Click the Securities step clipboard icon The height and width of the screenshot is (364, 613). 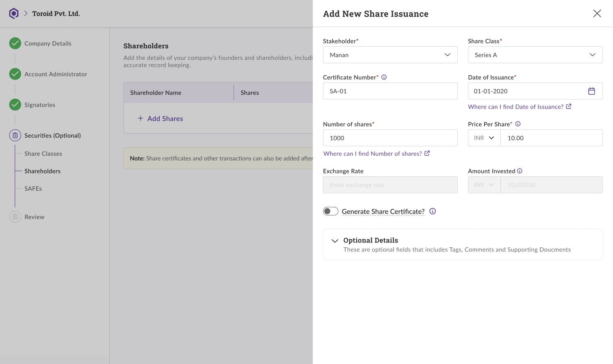coord(15,135)
